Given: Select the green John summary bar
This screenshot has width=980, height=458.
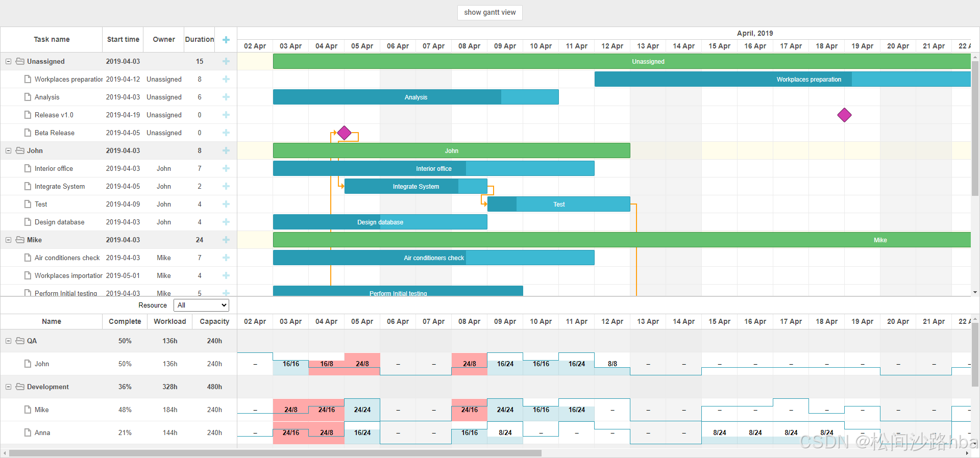Looking at the screenshot, I should pyautogui.click(x=452, y=150).
